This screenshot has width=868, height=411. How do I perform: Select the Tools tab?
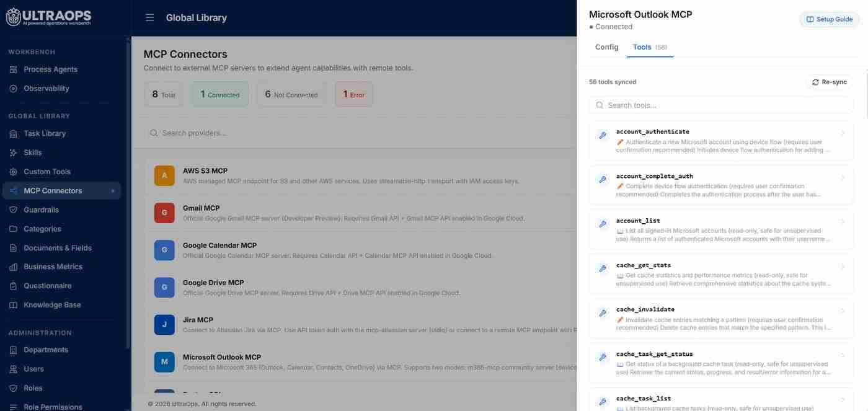tap(650, 47)
